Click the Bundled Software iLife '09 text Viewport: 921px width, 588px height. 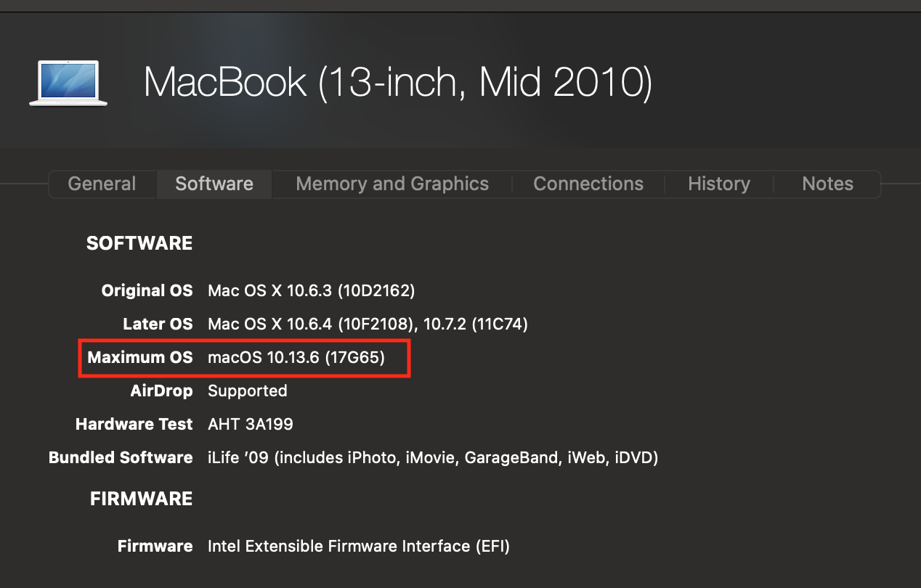(x=433, y=457)
